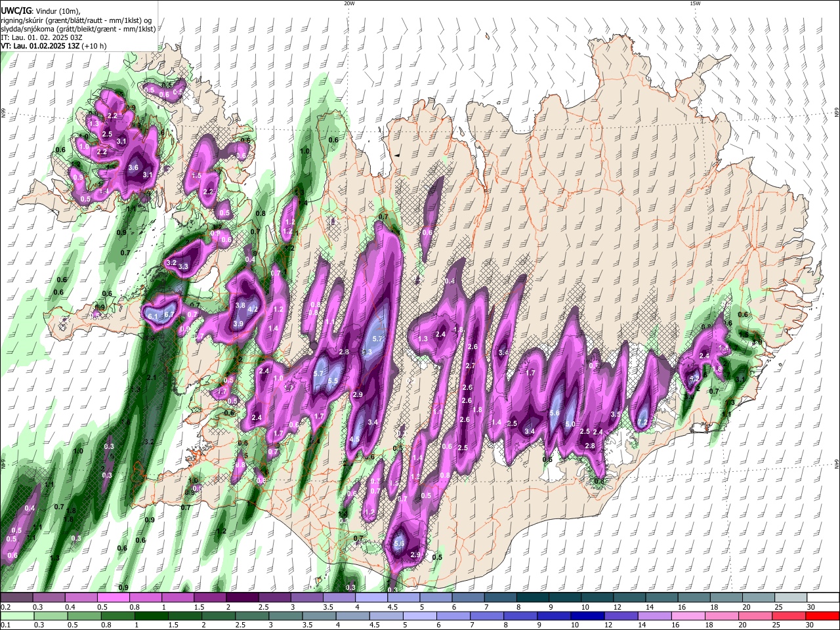Click the '7.2' precipitation value on the map

point(643,422)
